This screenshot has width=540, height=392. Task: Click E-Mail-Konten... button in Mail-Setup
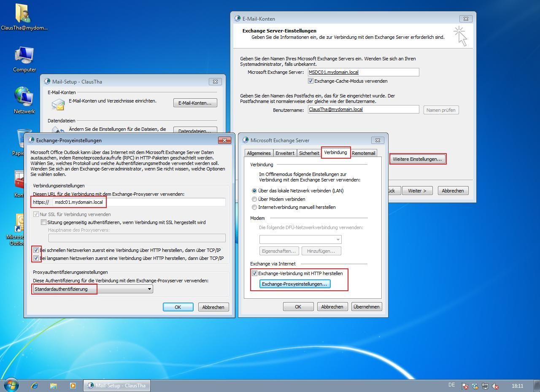(x=195, y=103)
